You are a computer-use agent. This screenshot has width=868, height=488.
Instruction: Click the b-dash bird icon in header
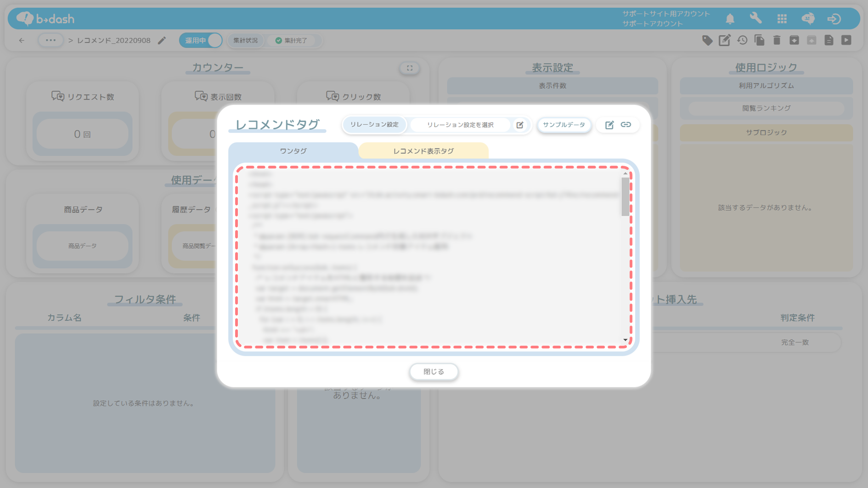(x=808, y=18)
